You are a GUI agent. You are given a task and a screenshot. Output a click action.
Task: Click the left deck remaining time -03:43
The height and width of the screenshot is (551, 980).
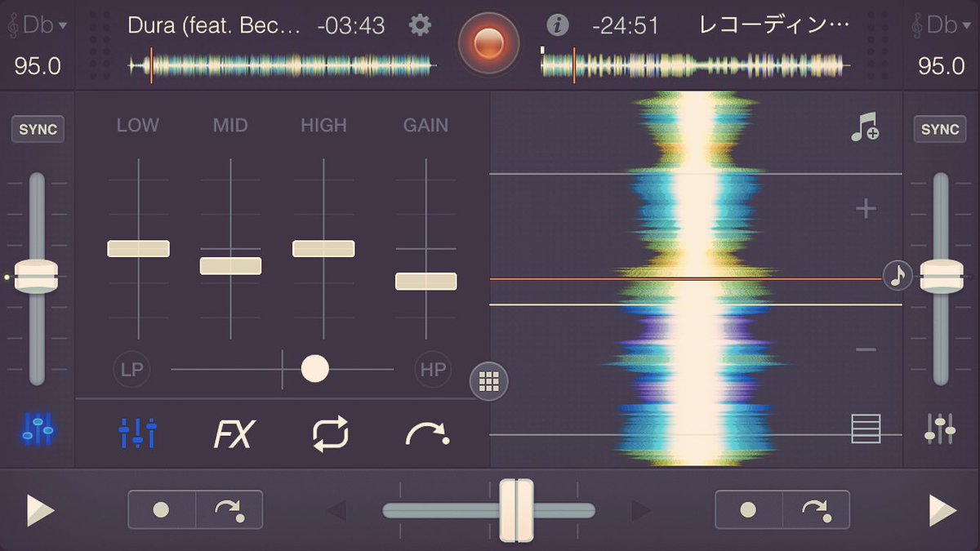[x=350, y=25]
